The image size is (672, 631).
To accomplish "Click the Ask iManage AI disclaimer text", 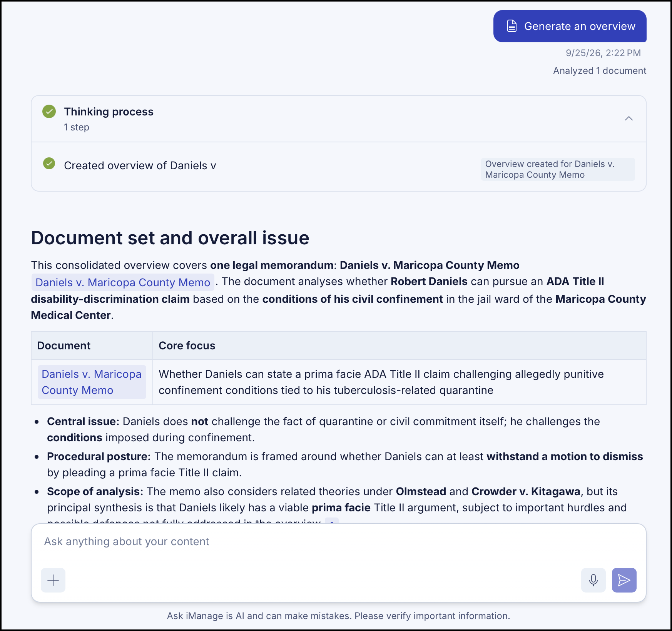I will (338, 616).
